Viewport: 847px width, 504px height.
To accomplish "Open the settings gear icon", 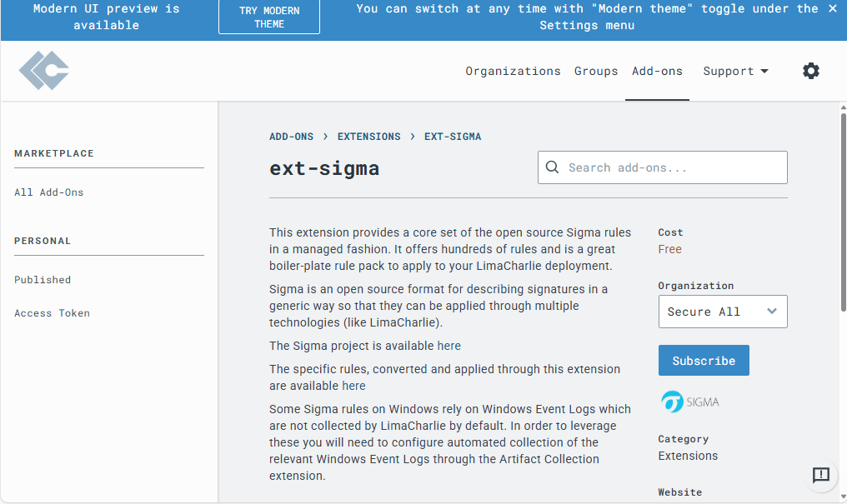I will 810,71.
